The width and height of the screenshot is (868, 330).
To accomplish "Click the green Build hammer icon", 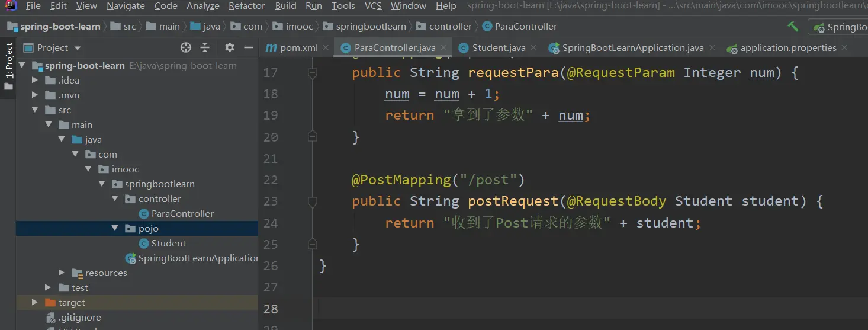I will tap(793, 27).
